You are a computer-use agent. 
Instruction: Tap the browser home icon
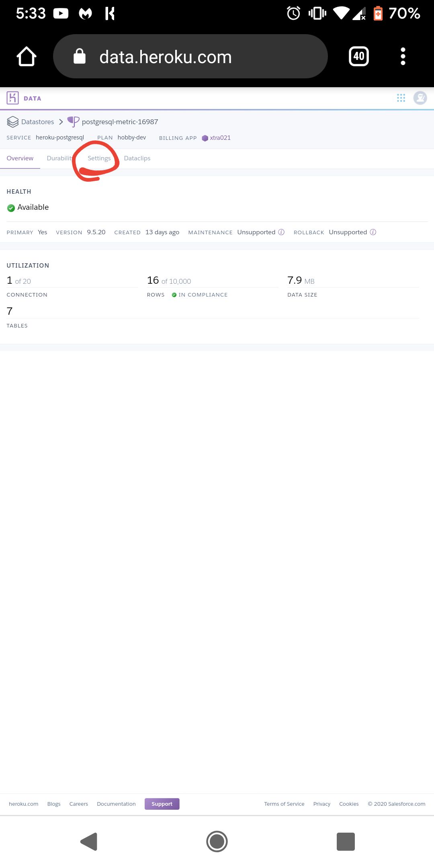coord(27,56)
